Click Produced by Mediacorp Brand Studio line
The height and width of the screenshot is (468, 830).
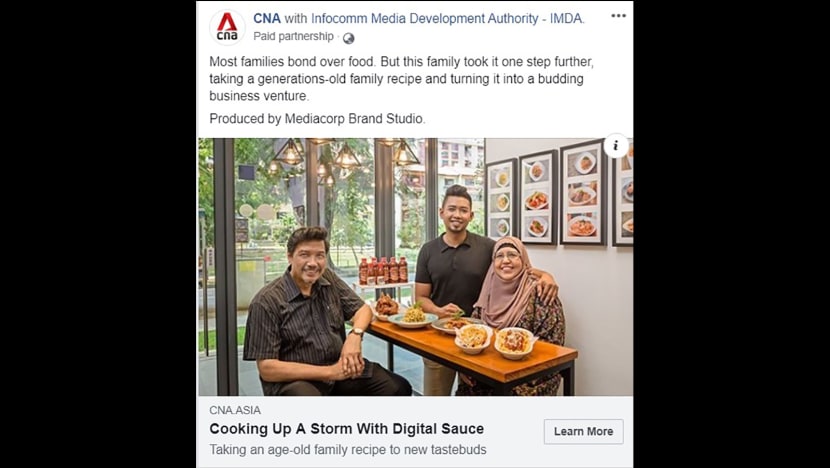[x=317, y=119]
